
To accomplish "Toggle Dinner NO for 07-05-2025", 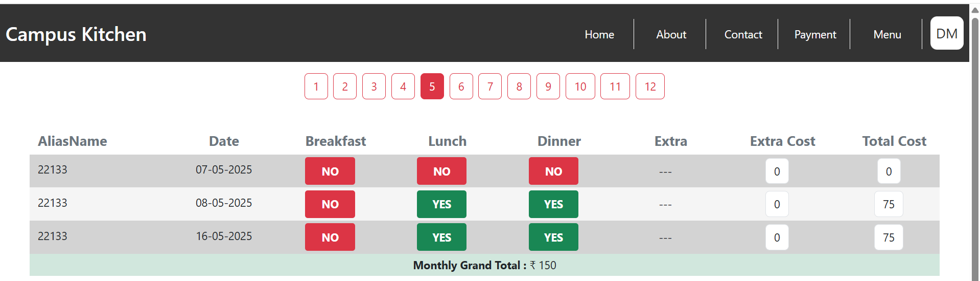I will [x=553, y=171].
